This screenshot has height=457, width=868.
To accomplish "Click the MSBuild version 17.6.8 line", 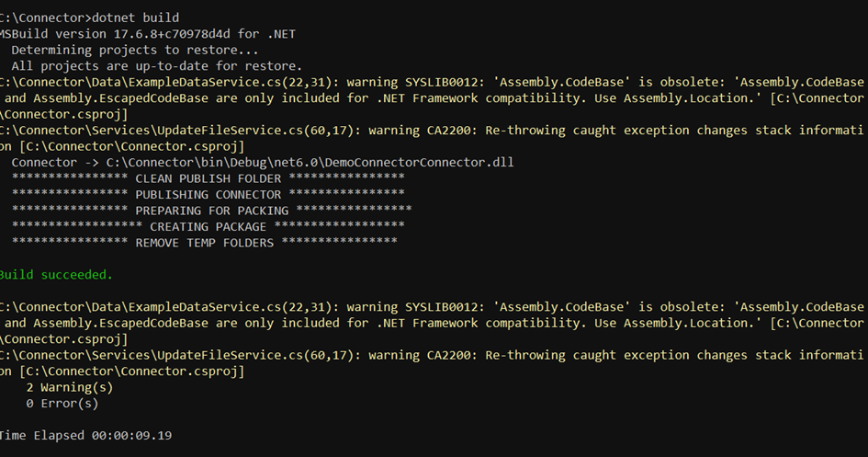I will coord(148,34).
